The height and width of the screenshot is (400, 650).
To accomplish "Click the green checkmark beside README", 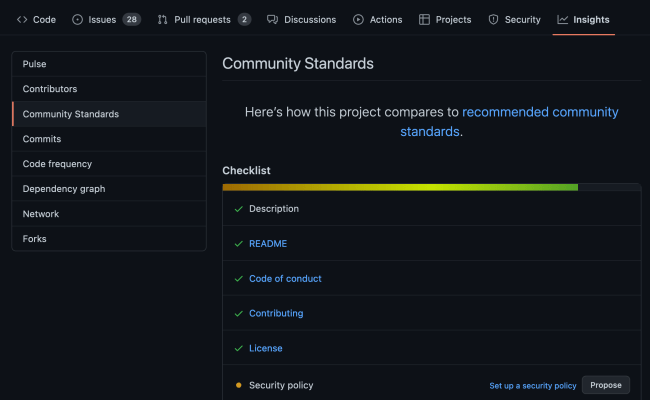I will tap(238, 244).
